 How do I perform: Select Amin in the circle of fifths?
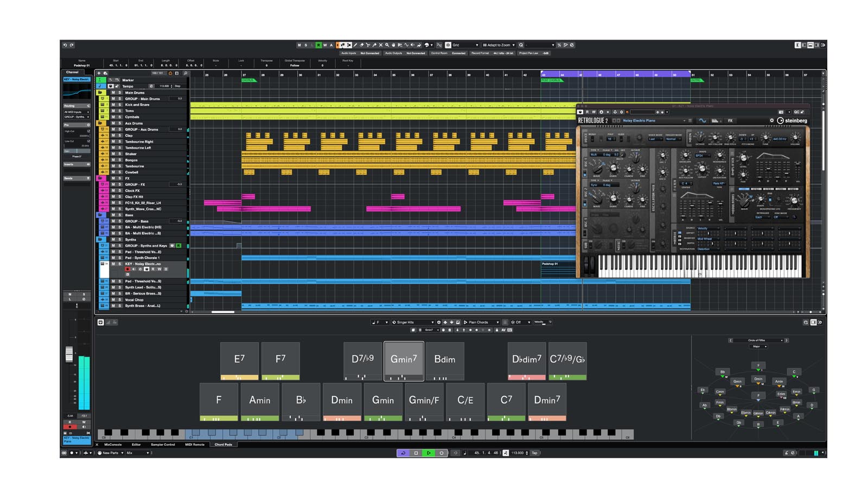[779, 381]
